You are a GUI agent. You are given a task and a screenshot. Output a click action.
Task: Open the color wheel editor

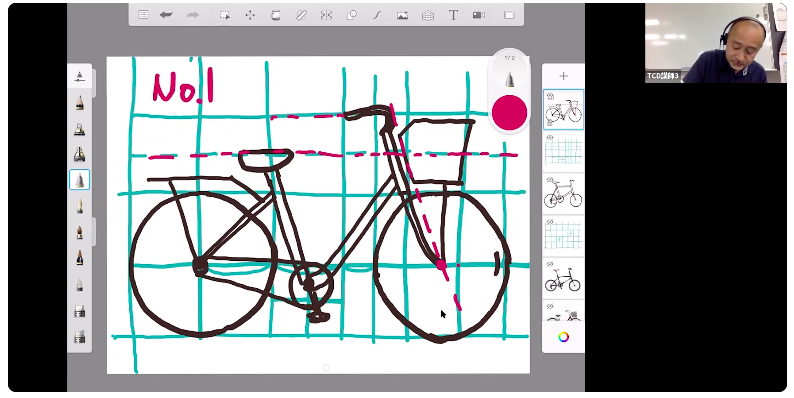click(x=563, y=337)
